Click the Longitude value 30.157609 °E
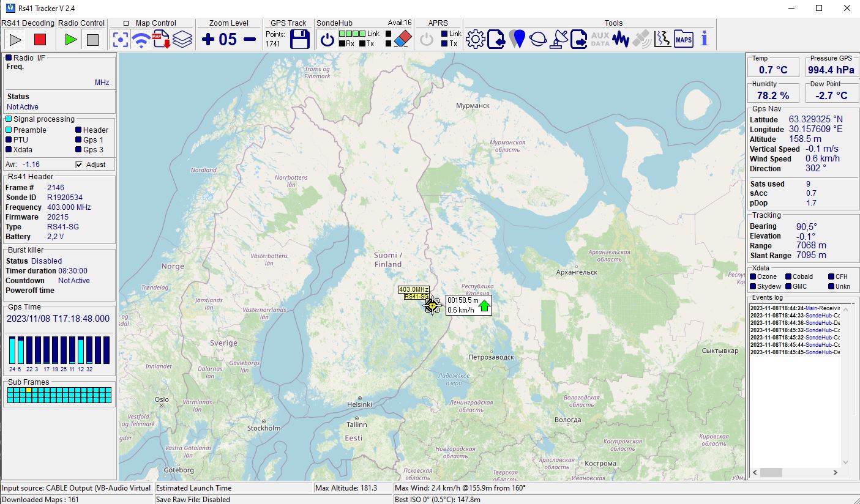The height and width of the screenshot is (504, 860). click(x=815, y=129)
